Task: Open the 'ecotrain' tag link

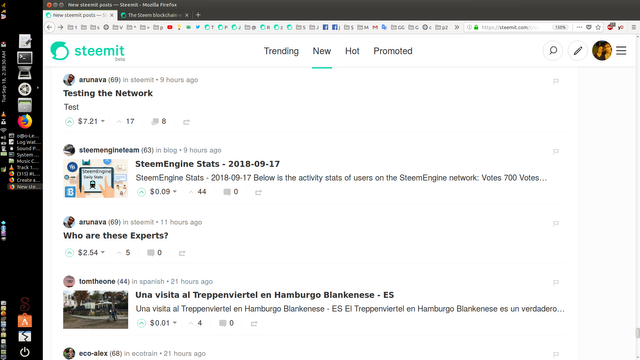Action: coord(144,353)
